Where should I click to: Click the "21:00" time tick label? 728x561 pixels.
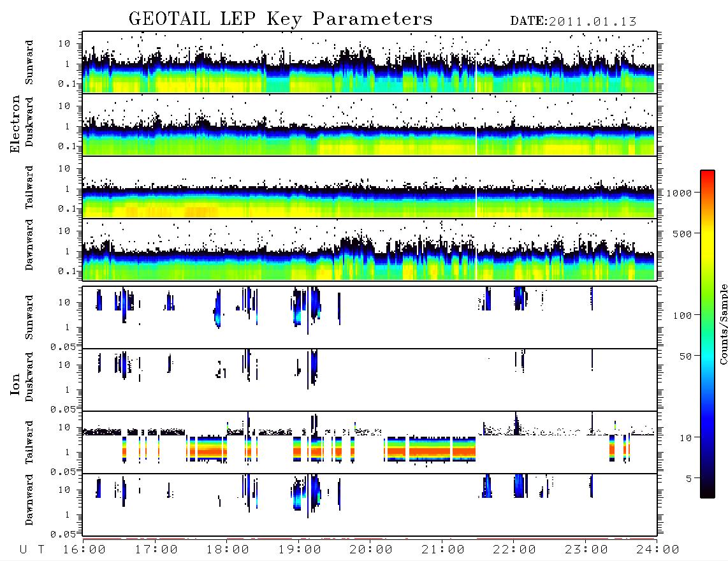coord(444,550)
